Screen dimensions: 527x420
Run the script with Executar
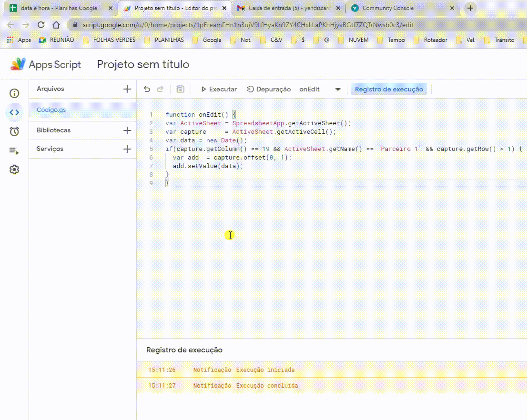pyautogui.click(x=219, y=89)
